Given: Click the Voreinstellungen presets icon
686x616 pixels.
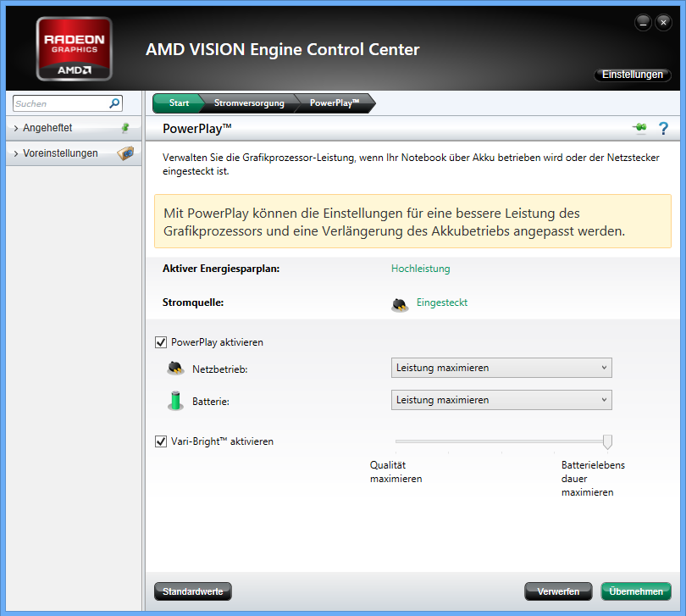Looking at the screenshot, I should pos(124,153).
